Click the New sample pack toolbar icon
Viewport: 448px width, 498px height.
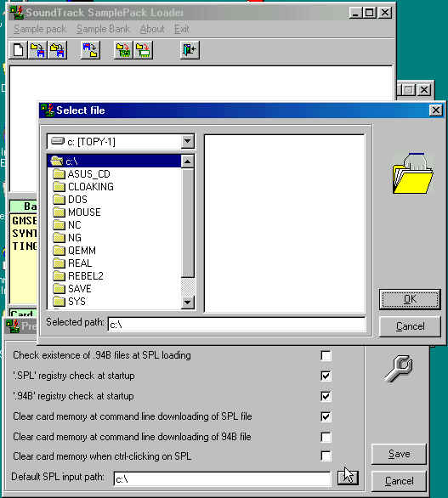tap(18, 50)
